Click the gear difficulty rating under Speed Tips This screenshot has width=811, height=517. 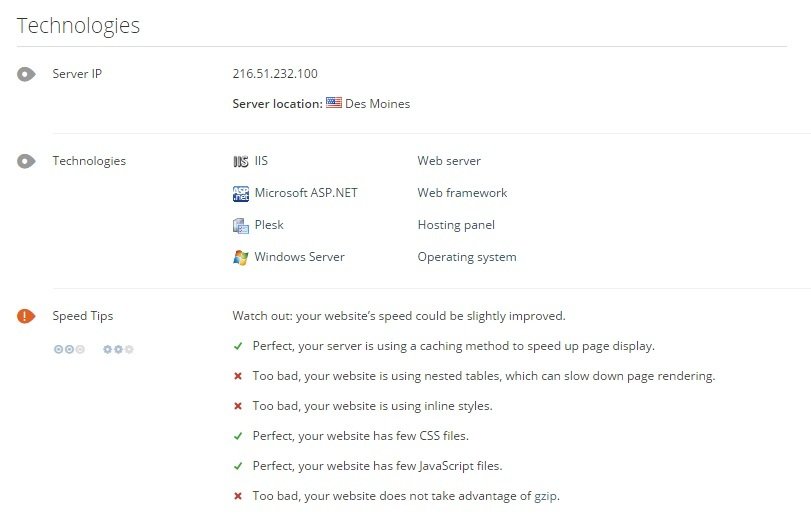118,349
